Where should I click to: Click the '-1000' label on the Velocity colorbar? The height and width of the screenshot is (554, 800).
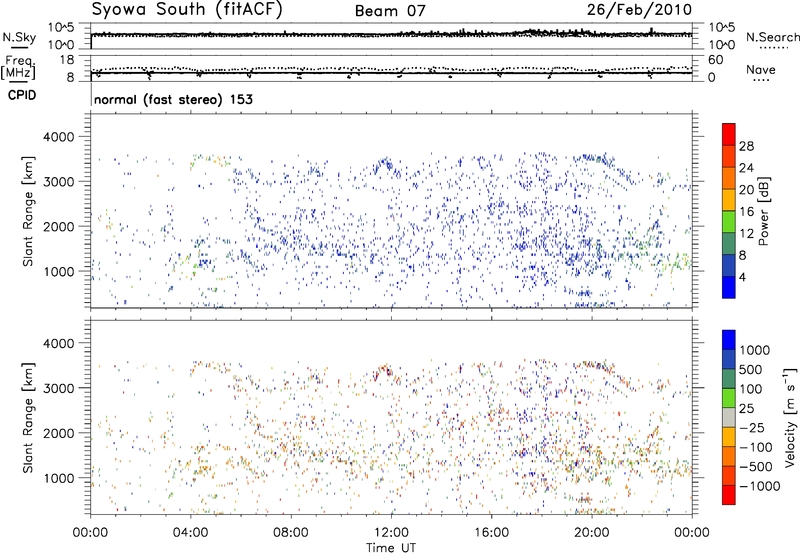[759, 486]
